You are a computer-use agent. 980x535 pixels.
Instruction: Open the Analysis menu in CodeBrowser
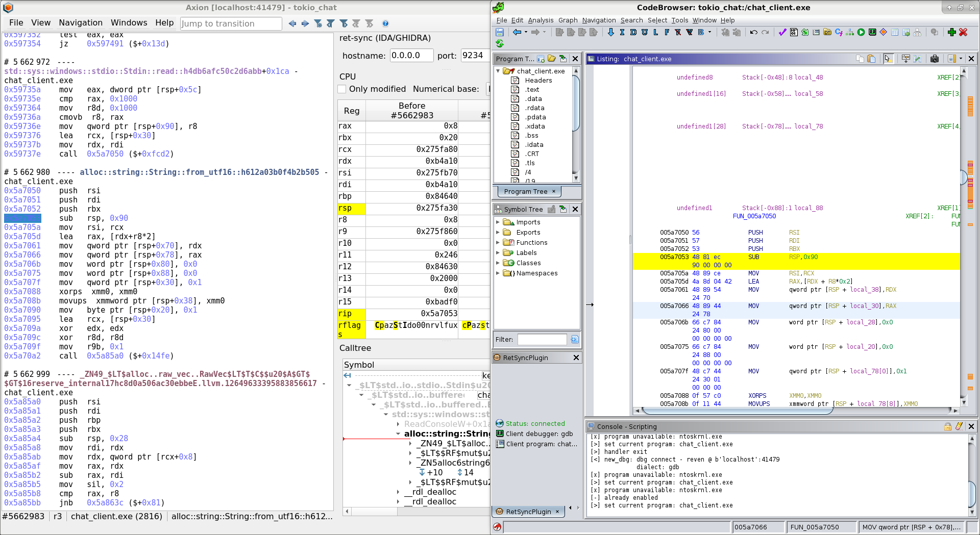(x=541, y=20)
